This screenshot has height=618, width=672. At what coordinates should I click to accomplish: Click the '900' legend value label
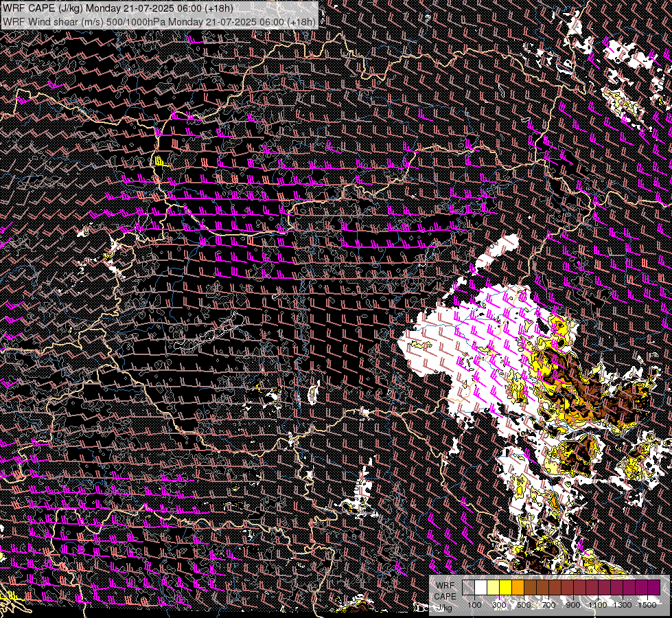click(x=573, y=605)
